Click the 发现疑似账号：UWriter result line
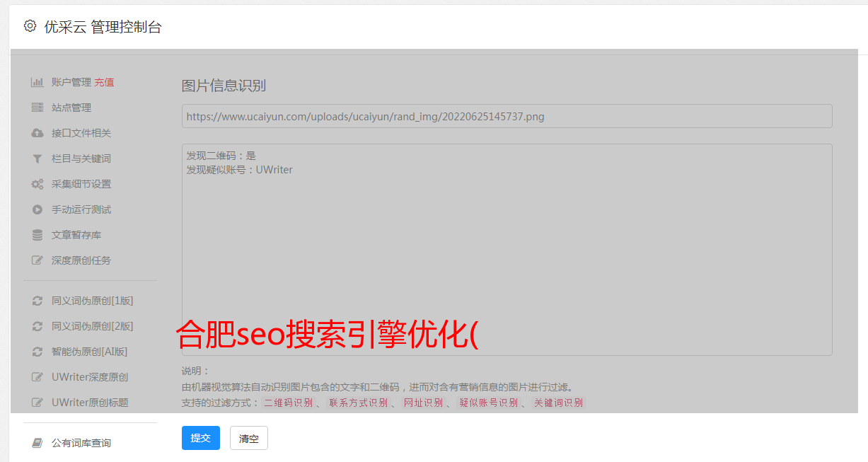868x462 pixels. coord(239,170)
